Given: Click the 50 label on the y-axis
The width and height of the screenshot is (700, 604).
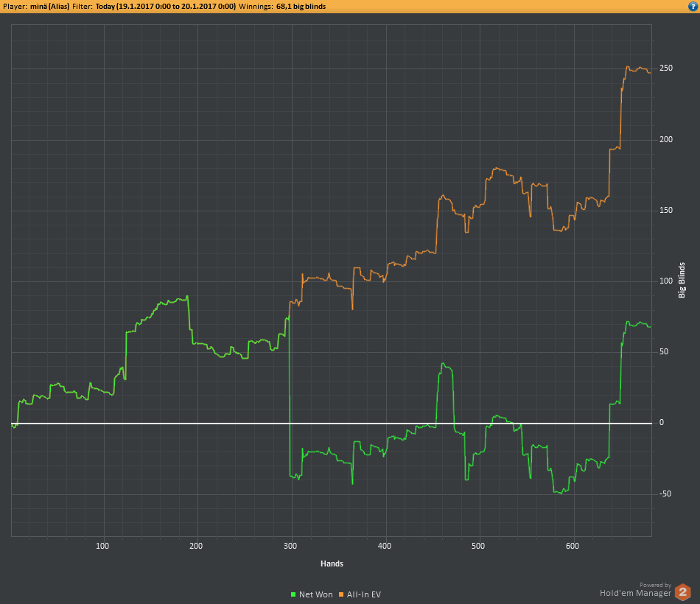Looking at the screenshot, I should click(x=664, y=352).
